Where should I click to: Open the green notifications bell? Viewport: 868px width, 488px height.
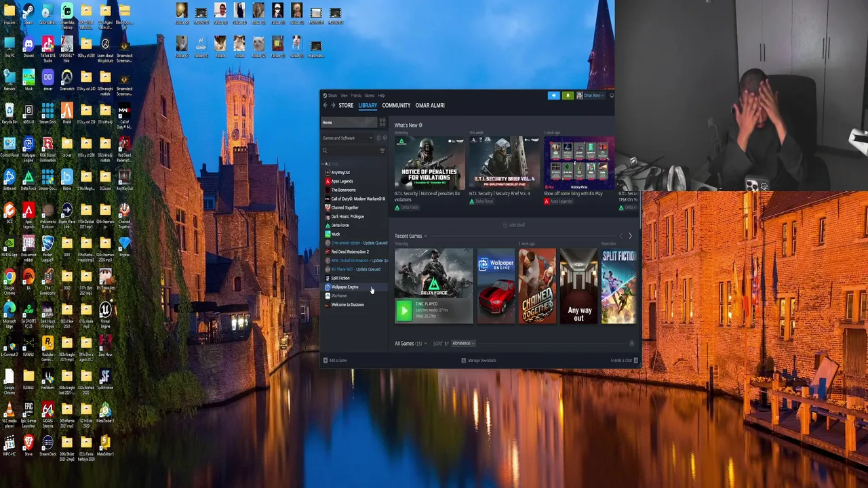[568, 96]
